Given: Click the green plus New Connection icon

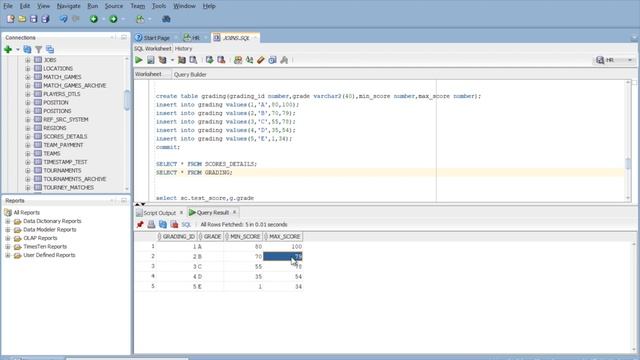Looking at the screenshot, I should [x=8, y=49].
